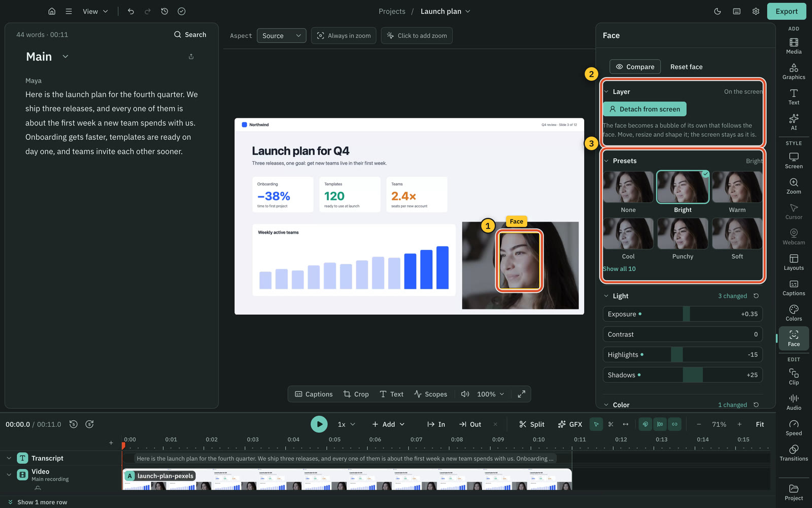Open the Screen style panel
The image size is (812, 508).
794,161
